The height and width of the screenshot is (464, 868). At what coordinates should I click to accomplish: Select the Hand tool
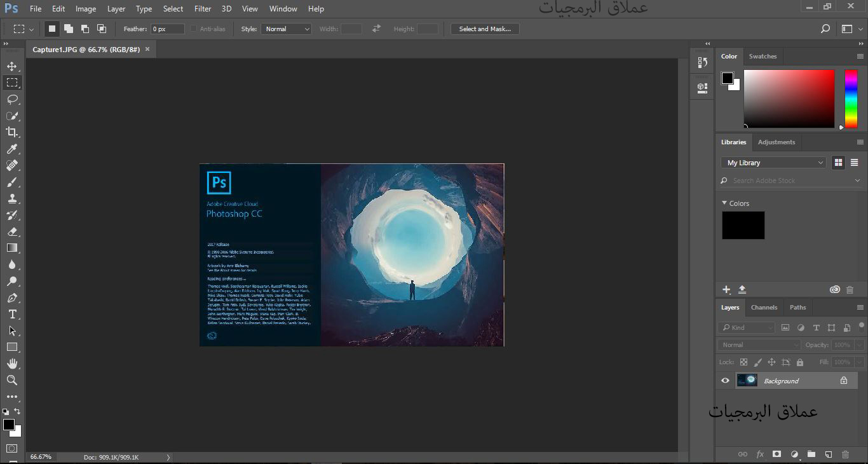point(12,364)
